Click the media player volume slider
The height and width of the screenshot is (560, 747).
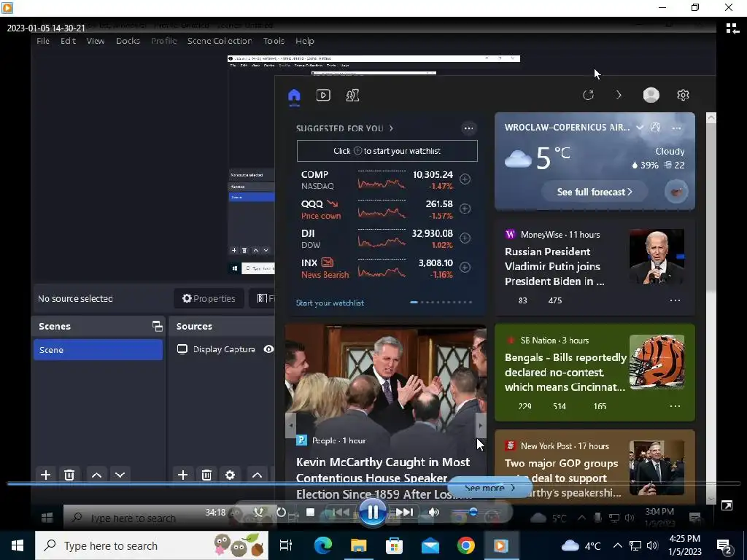click(x=472, y=513)
